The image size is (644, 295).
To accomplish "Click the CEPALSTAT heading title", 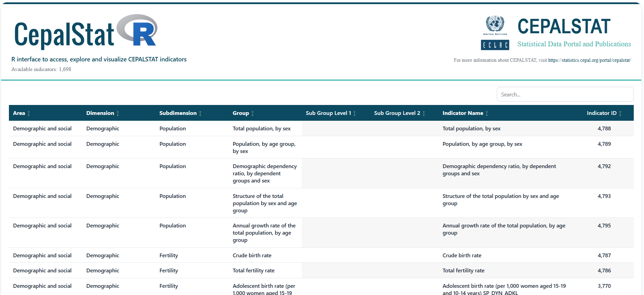I will 564,26.
